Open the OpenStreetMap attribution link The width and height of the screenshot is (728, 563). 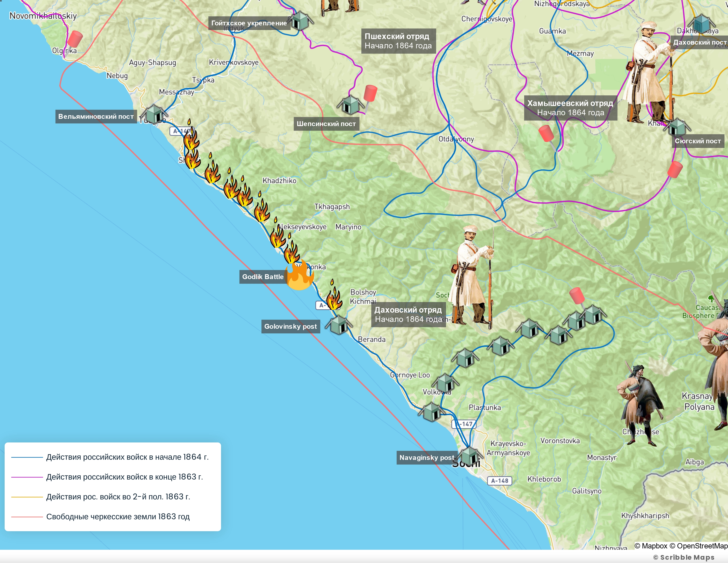tap(699, 546)
